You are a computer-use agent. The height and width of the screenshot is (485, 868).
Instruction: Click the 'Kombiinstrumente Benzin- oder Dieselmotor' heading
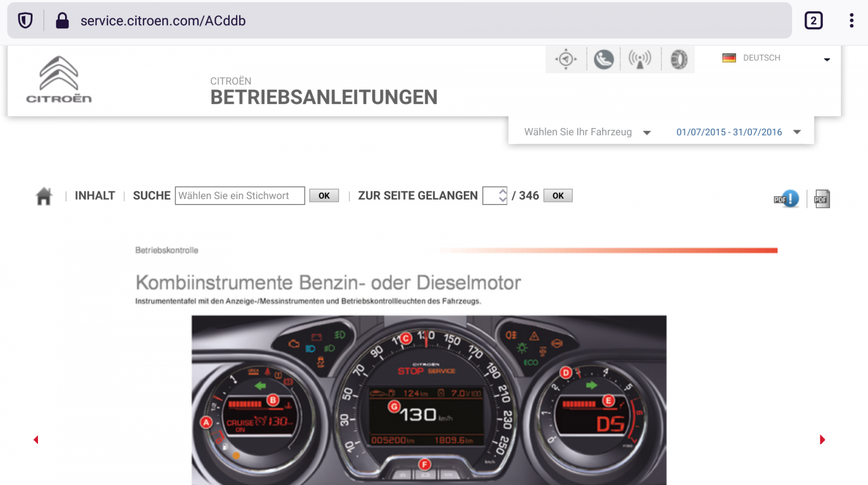[328, 282]
